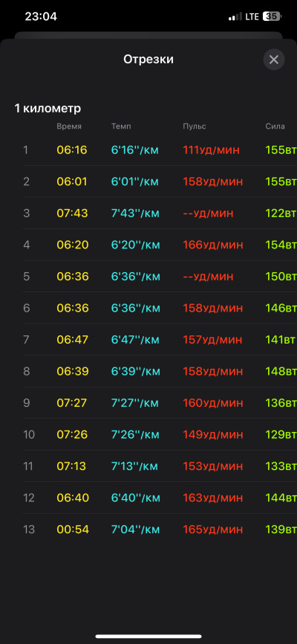This screenshot has height=644, width=297.
Task: Select split 13 time 00:54
Action: [73, 529]
